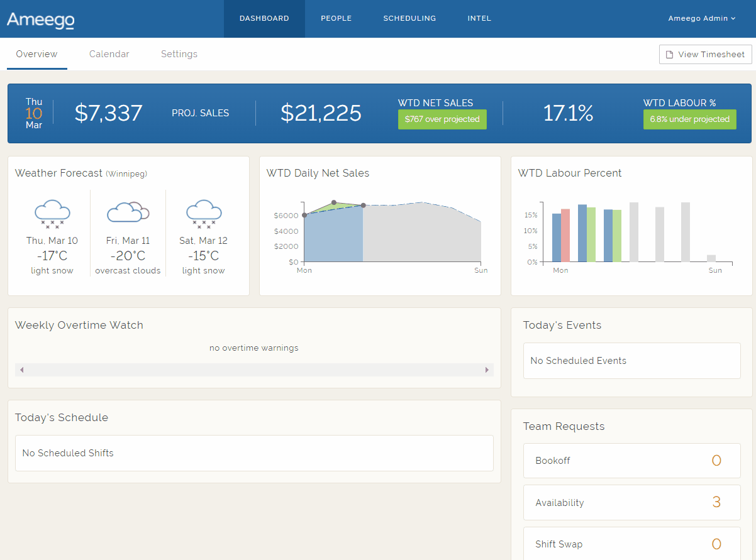Switch to the Calendar tab
This screenshot has height=560, width=756.
coord(109,54)
